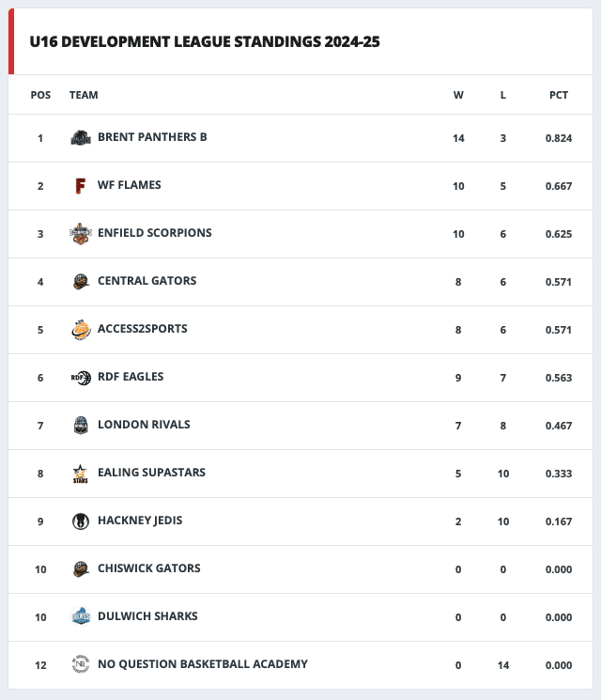Click the RDF Eagles logo
The width and height of the screenshot is (601, 700).
tap(81, 378)
